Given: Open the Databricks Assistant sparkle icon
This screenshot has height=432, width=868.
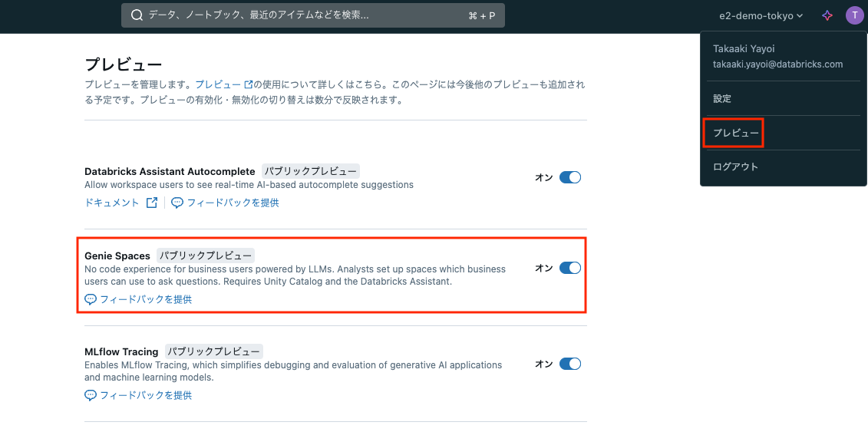Looking at the screenshot, I should 827,15.
